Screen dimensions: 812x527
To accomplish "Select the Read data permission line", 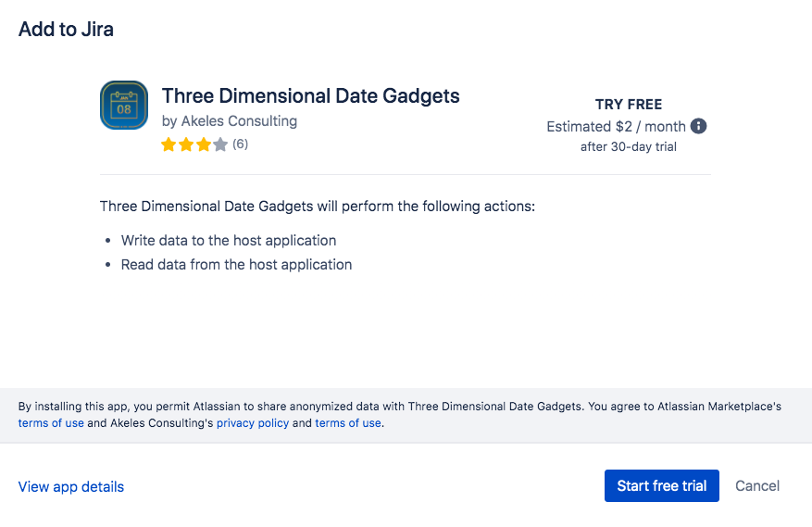I will point(236,265).
